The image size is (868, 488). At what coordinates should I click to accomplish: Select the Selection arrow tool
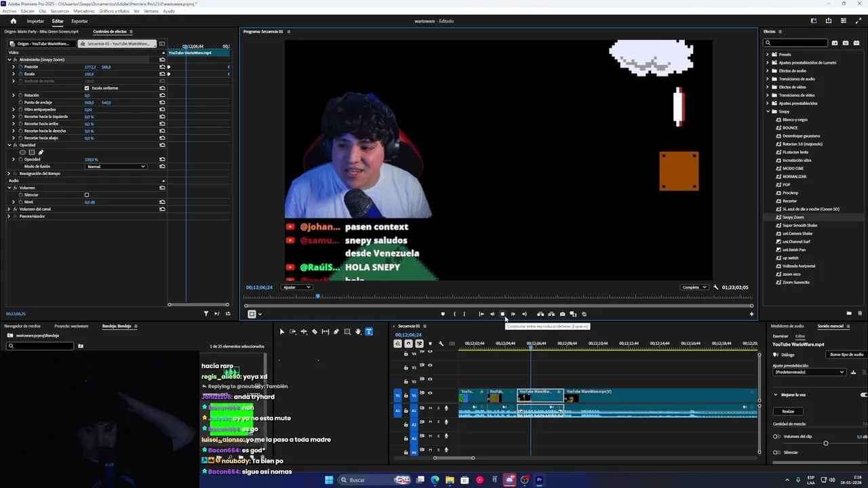tap(282, 331)
